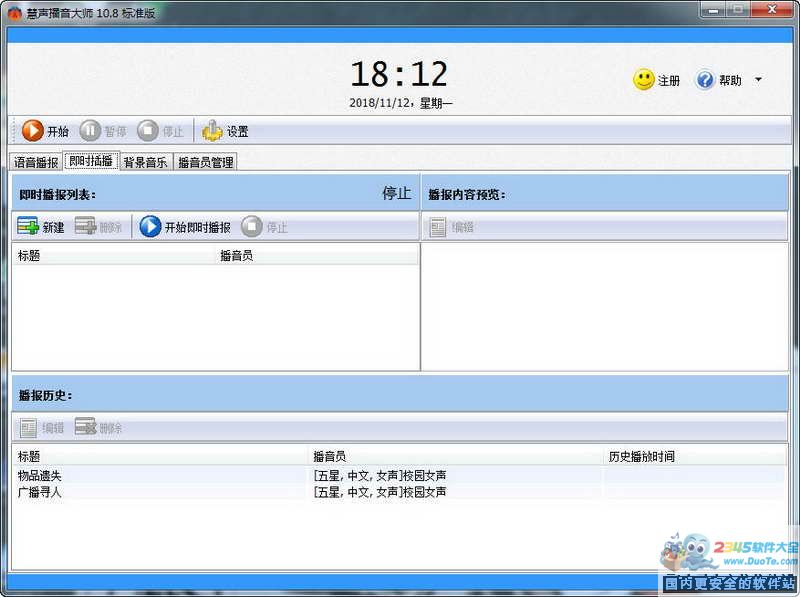The image size is (800, 597).
Task: Click the orange 开始 play icon
Action: [x=33, y=131]
